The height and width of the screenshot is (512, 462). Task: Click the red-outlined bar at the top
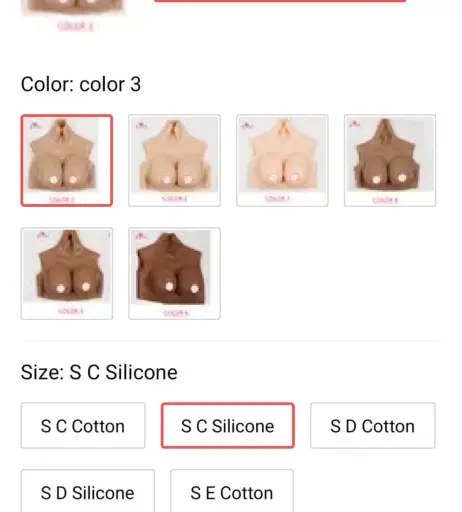(x=280, y=1)
